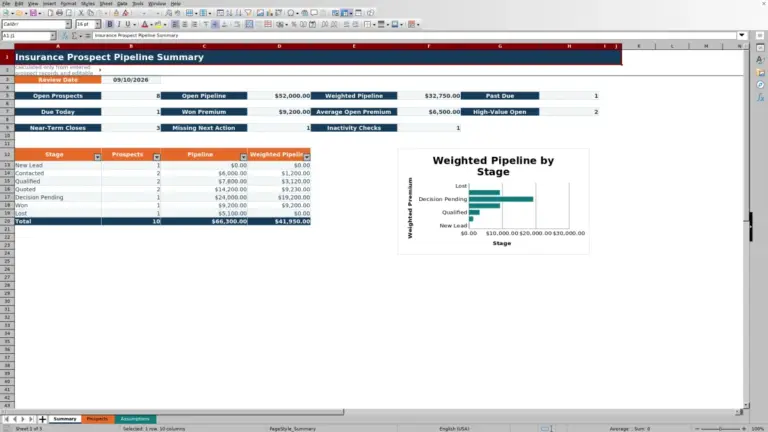768x432 pixels.
Task: Open the Weighted Pipeline column filter dropdown
Action: pyautogui.click(x=307, y=157)
